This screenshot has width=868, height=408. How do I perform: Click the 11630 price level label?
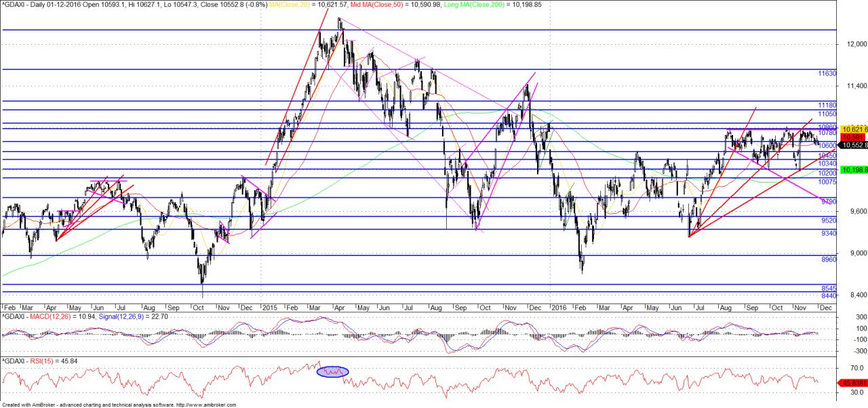click(x=827, y=73)
